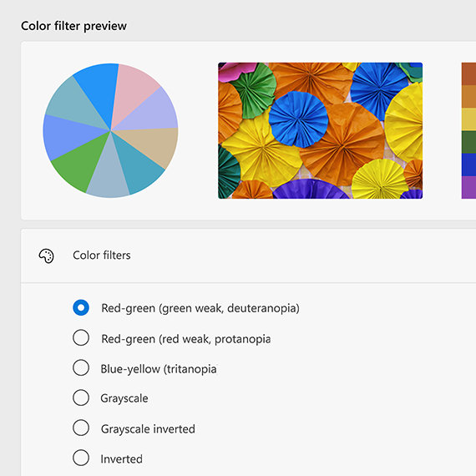Select Red-green deuteranopia radio button
The width and height of the screenshot is (476, 476).
click(81, 308)
